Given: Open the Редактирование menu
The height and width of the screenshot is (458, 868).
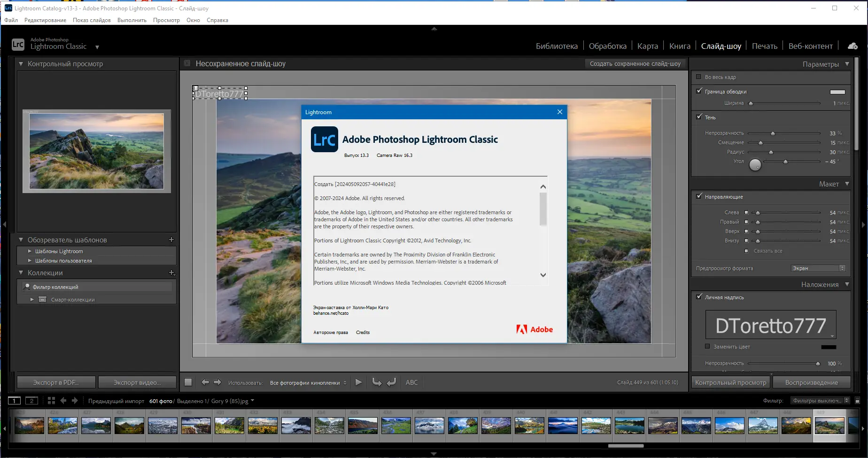Looking at the screenshot, I should pos(45,20).
